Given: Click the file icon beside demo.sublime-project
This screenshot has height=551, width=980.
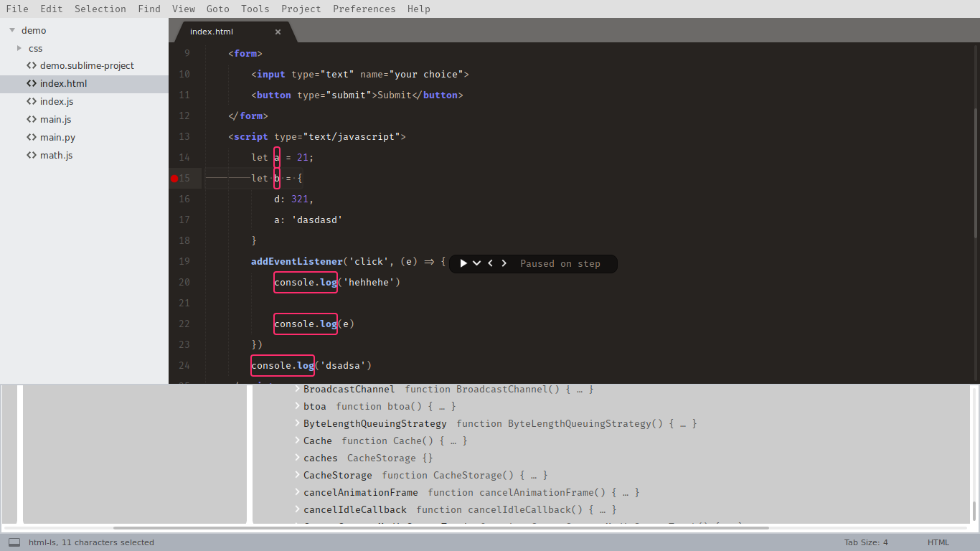Looking at the screenshot, I should 31,65.
